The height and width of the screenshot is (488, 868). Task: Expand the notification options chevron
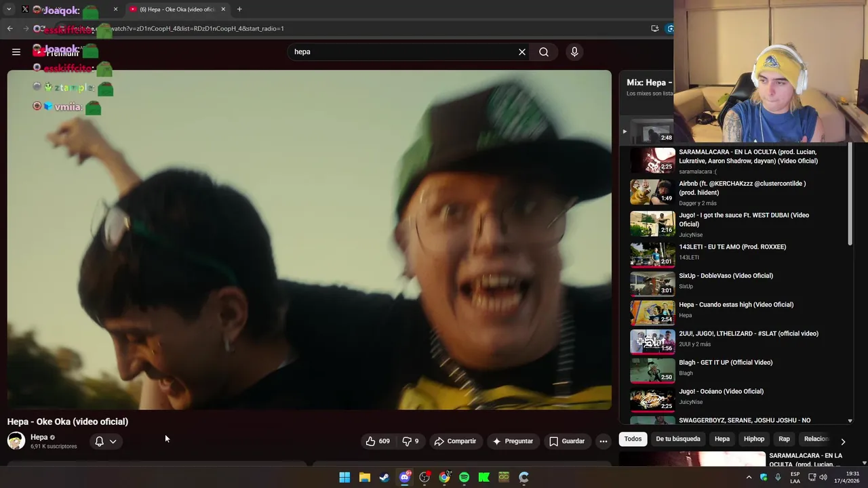113,441
